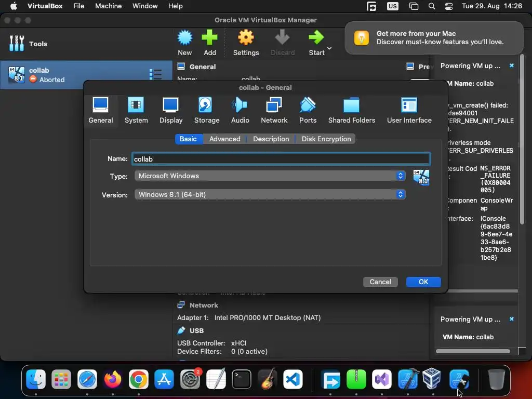Click Cancel in settings dialog

pyautogui.click(x=380, y=282)
